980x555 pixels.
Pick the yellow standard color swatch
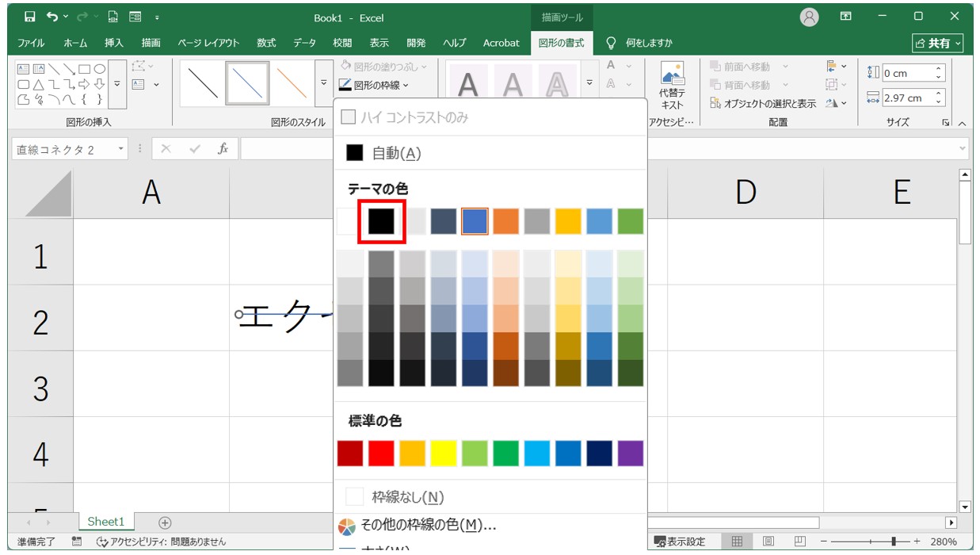pos(444,454)
